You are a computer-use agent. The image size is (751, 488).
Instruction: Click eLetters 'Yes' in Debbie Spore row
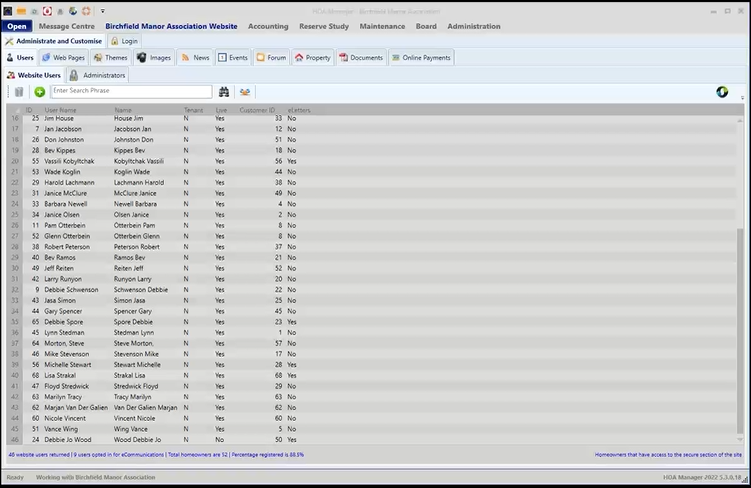point(292,322)
